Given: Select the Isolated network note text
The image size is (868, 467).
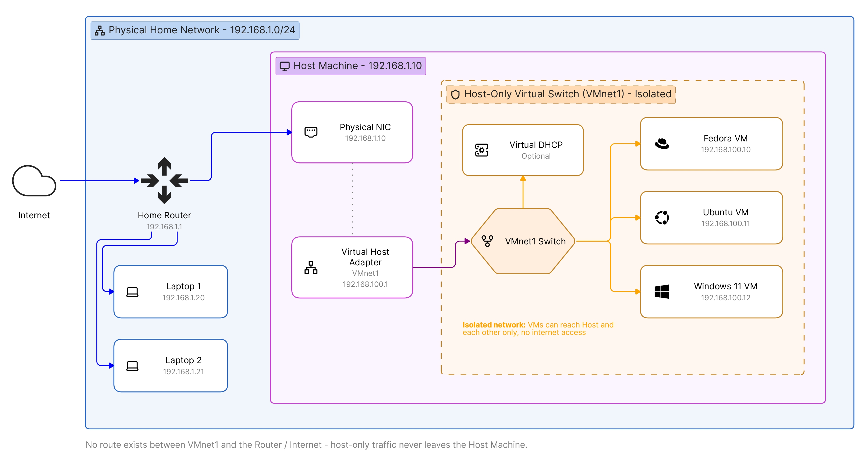Looking at the screenshot, I should click(x=538, y=329).
